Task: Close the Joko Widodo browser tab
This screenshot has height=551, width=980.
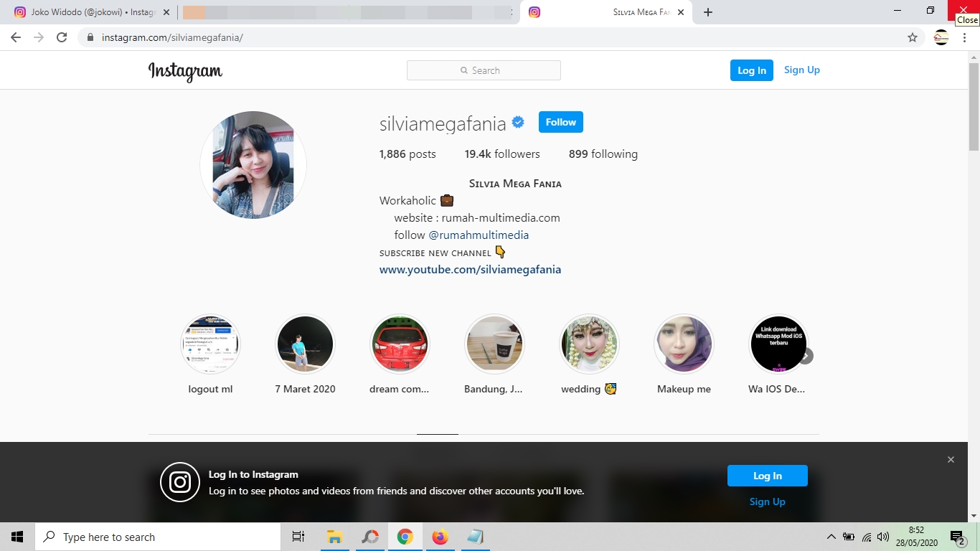Action: (166, 12)
